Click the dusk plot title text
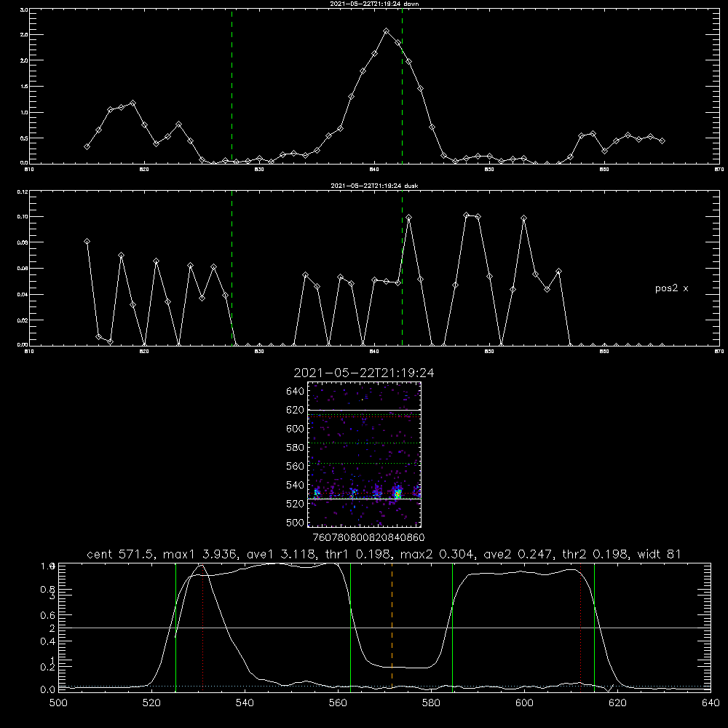 (x=374, y=186)
